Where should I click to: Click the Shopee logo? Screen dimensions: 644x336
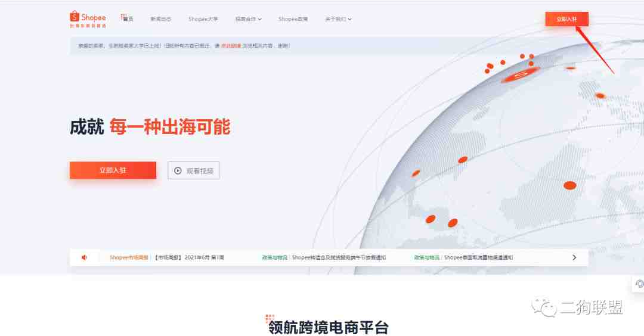[x=88, y=19]
